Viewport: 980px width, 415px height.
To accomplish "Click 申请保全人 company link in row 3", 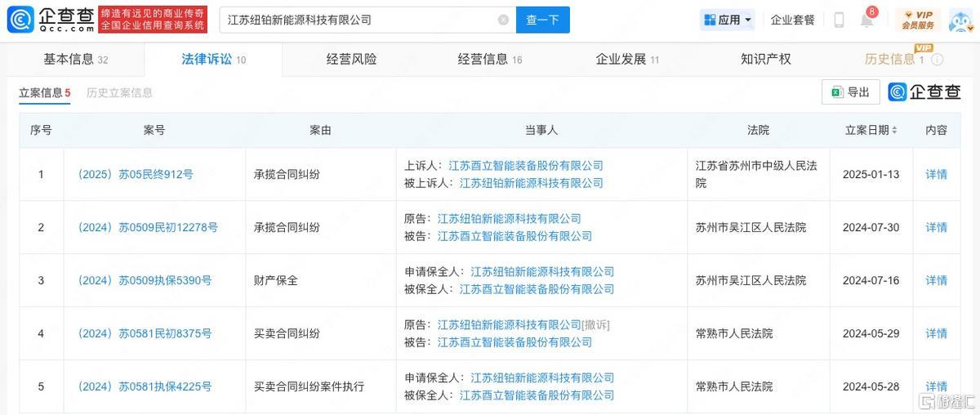I will (542, 272).
